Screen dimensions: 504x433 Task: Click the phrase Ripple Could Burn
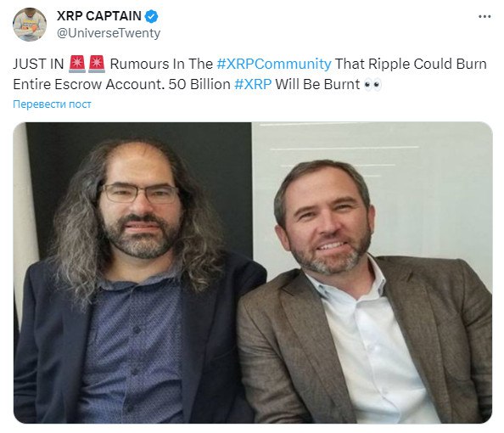click(427, 64)
